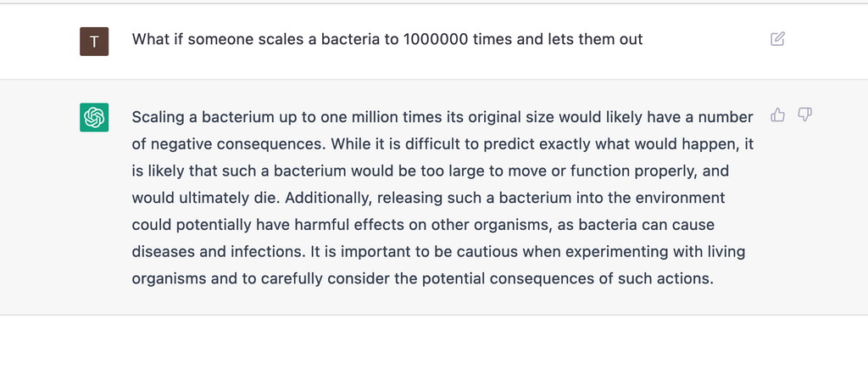The height and width of the screenshot is (381, 868).
Task: Click the line starting 'would ultimately die'
Action: click(x=428, y=198)
